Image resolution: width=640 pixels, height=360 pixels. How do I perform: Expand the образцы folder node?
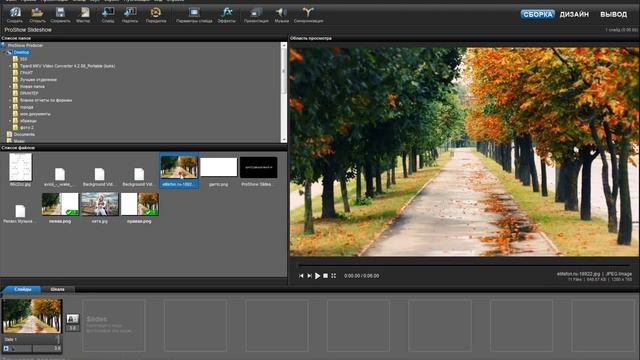coord(10,121)
